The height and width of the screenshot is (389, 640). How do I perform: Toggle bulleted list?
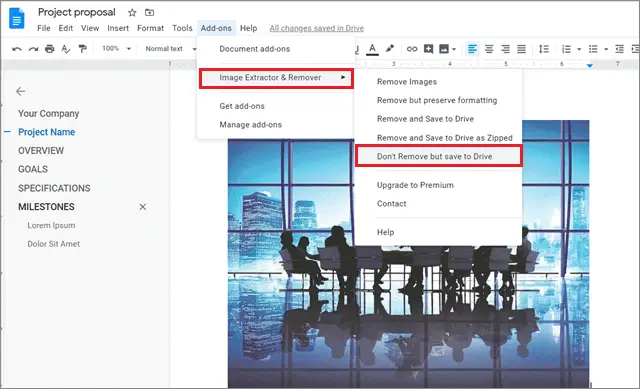[x=593, y=49]
